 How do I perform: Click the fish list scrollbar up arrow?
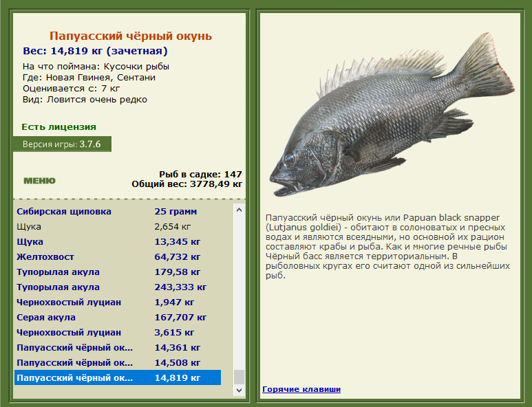tap(239, 210)
